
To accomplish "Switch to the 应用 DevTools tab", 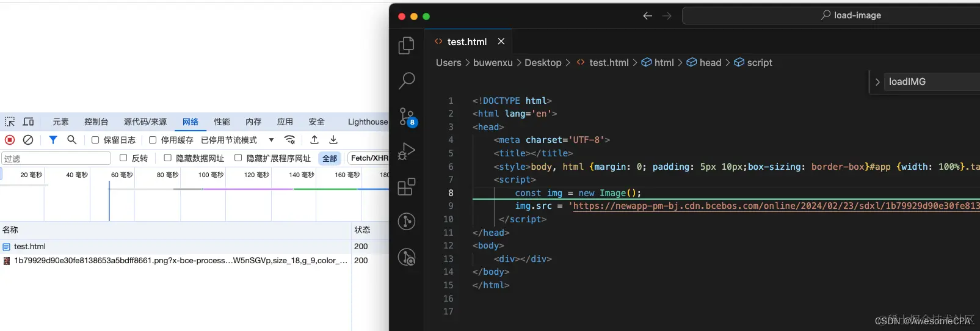I will (x=285, y=122).
